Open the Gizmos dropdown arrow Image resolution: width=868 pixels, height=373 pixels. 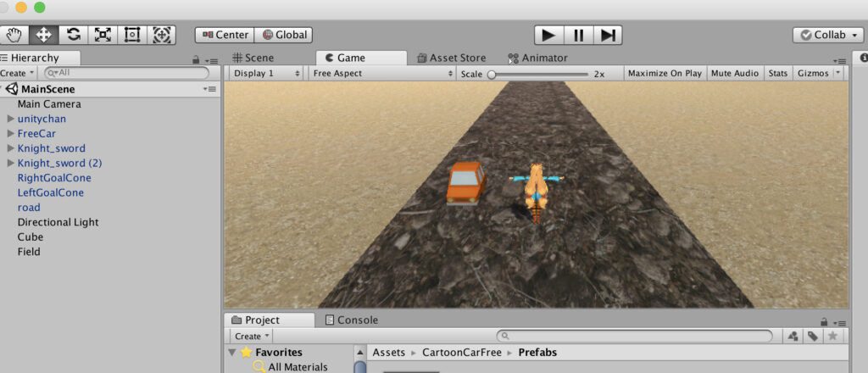pyautogui.click(x=837, y=73)
